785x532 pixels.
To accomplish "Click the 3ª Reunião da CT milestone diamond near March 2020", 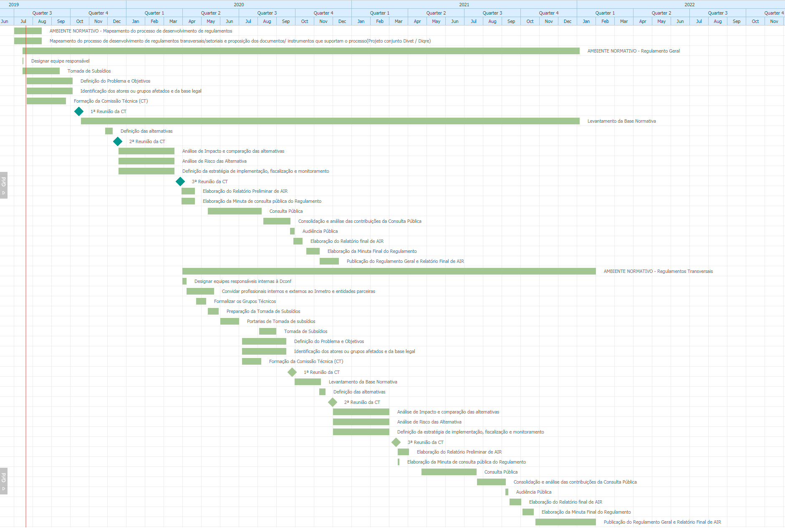I will click(x=180, y=182).
